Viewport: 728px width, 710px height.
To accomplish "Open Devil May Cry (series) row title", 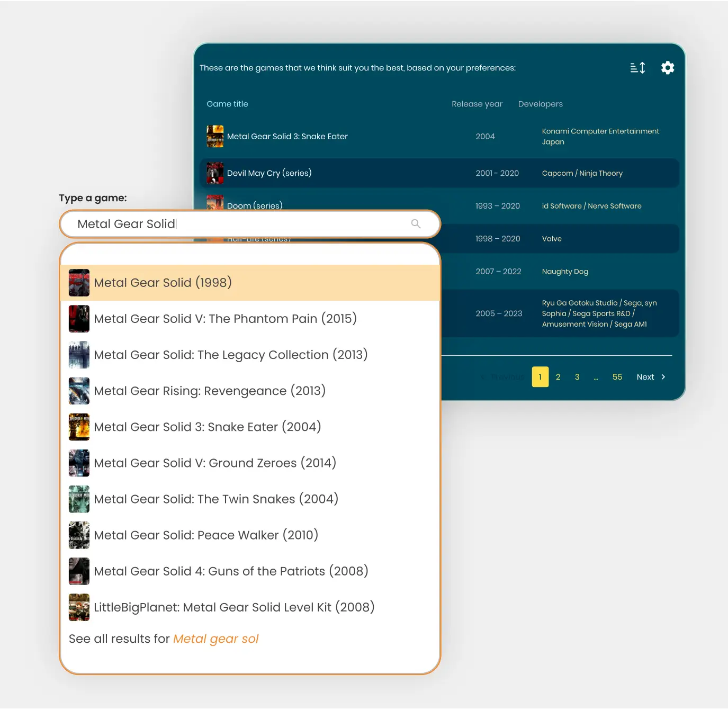I will click(x=269, y=173).
